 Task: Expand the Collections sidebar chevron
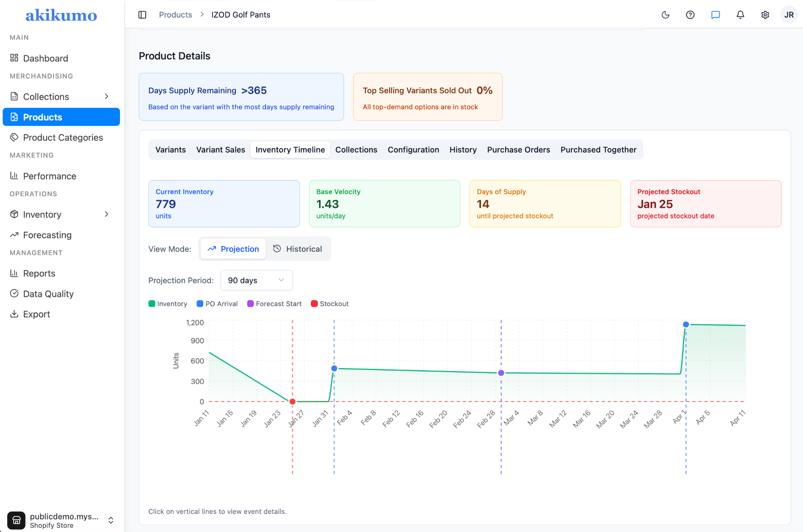click(x=107, y=96)
